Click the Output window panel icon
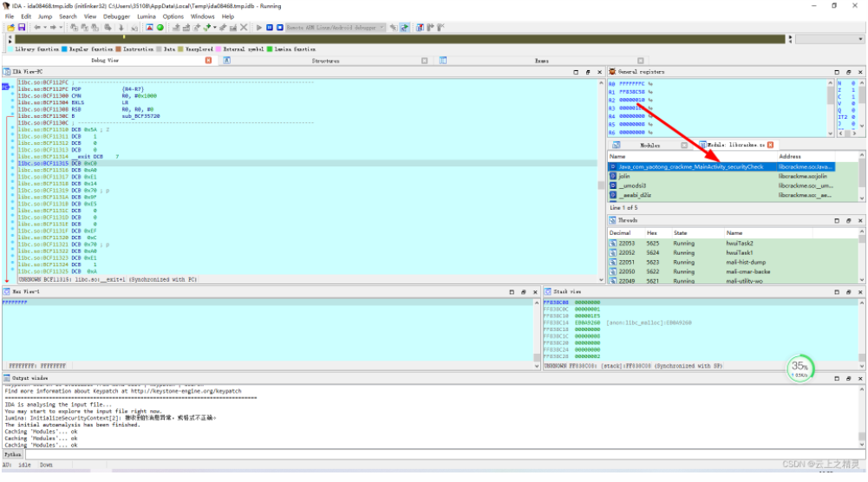 click(7, 378)
